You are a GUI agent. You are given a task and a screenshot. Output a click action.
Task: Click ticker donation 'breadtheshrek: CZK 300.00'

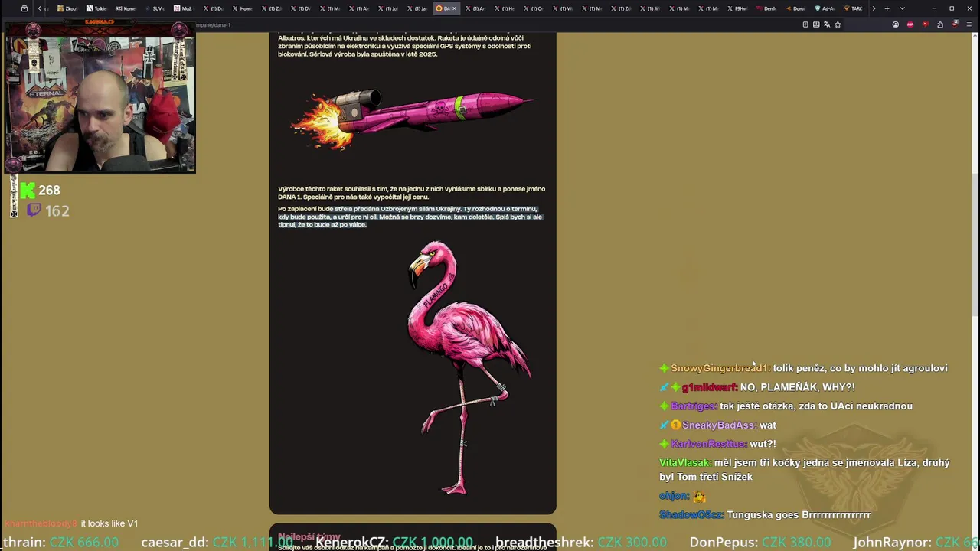tap(581, 543)
